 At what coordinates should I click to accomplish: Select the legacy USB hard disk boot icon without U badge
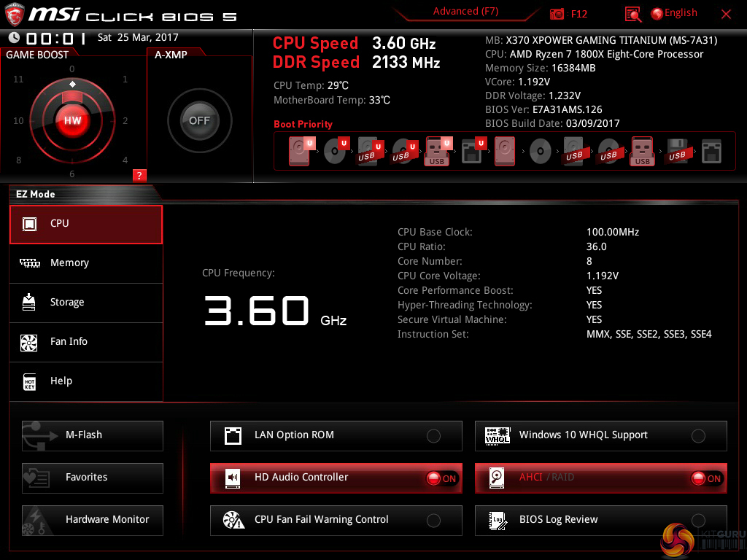[x=574, y=151]
